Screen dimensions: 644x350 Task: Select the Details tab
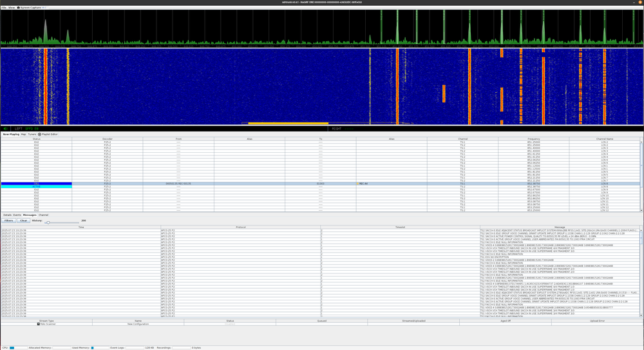(7, 215)
